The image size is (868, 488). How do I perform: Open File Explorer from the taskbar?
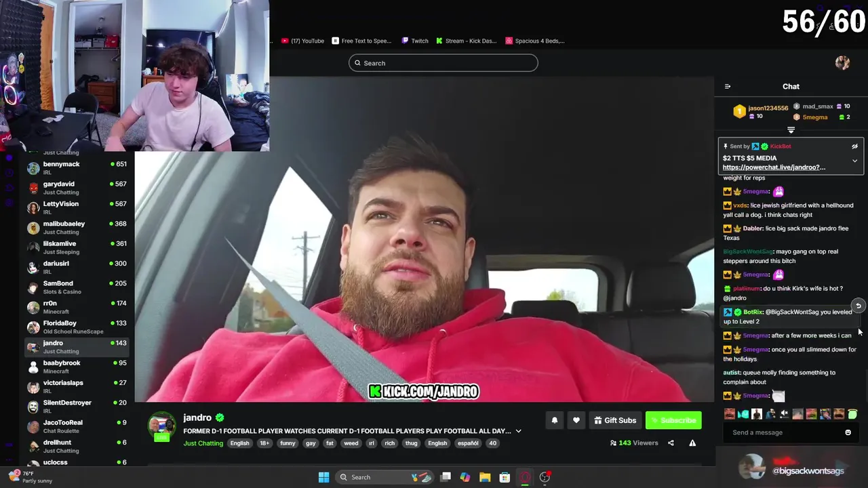[x=485, y=477]
